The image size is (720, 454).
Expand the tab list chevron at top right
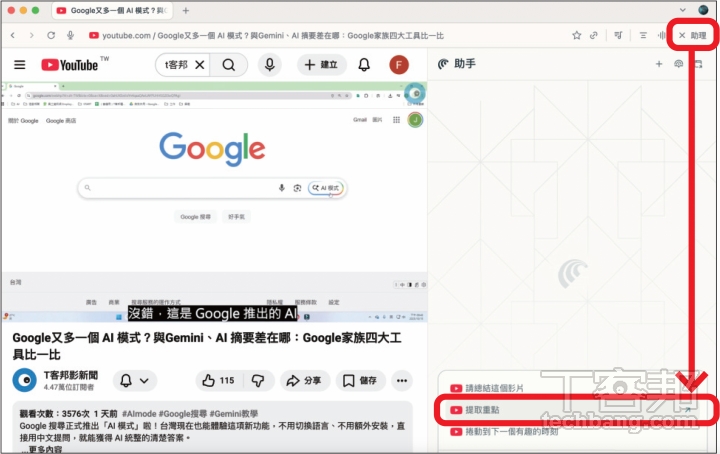tap(682, 10)
